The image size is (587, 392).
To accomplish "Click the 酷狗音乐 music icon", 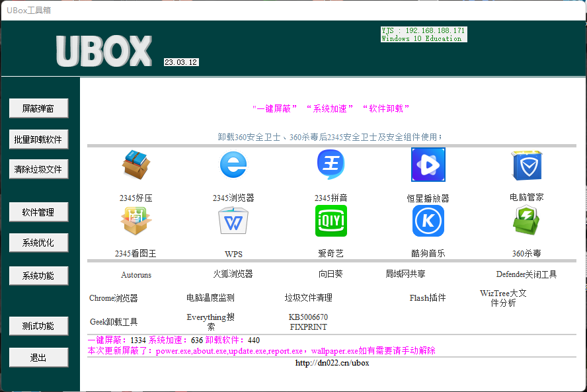I will (x=428, y=221).
